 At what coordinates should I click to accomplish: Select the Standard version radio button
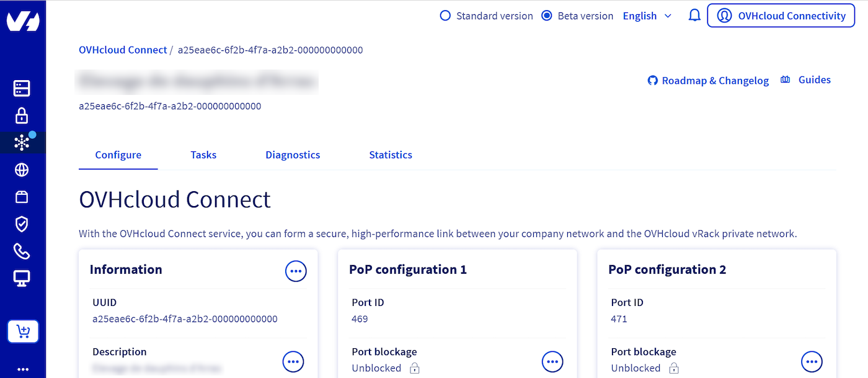click(445, 16)
